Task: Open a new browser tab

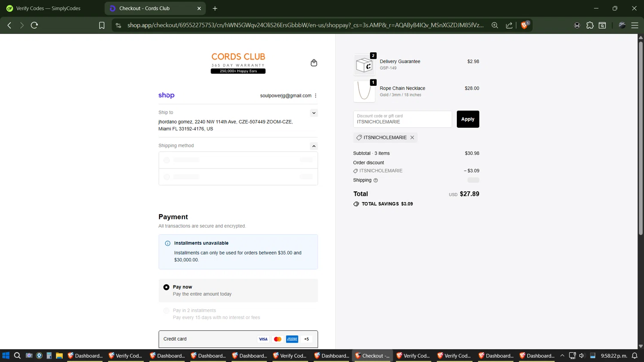Action: (x=215, y=8)
